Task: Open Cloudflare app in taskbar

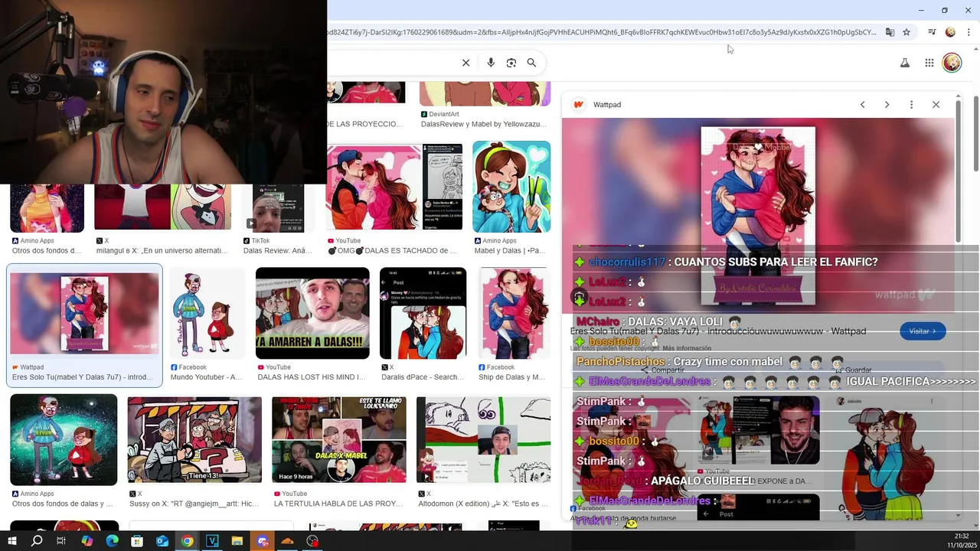Action: 287,541
